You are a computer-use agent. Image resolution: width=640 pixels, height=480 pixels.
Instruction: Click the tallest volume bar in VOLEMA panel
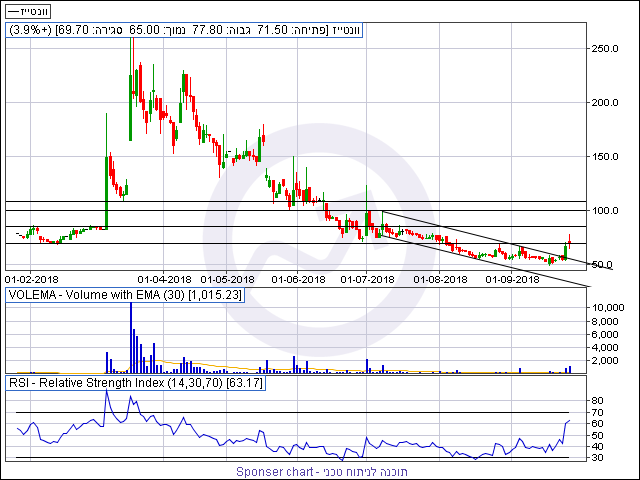(131, 335)
